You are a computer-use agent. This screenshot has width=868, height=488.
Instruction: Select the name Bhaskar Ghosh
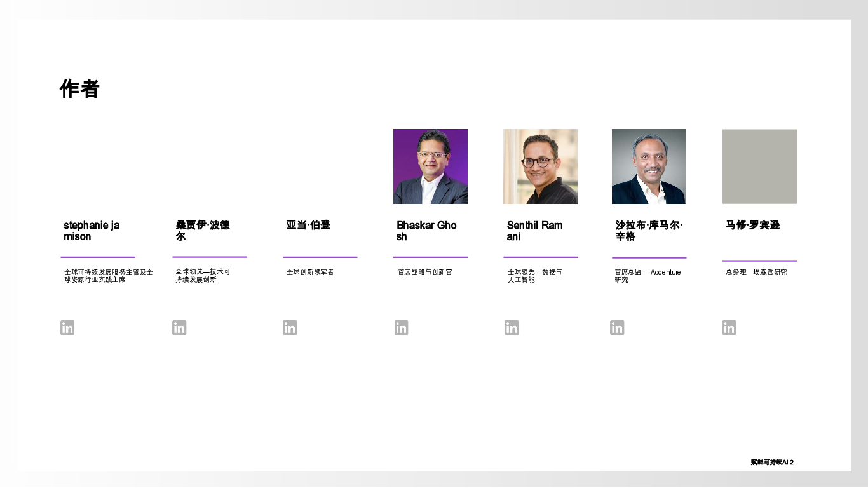pyautogui.click(x=426, y=231)
